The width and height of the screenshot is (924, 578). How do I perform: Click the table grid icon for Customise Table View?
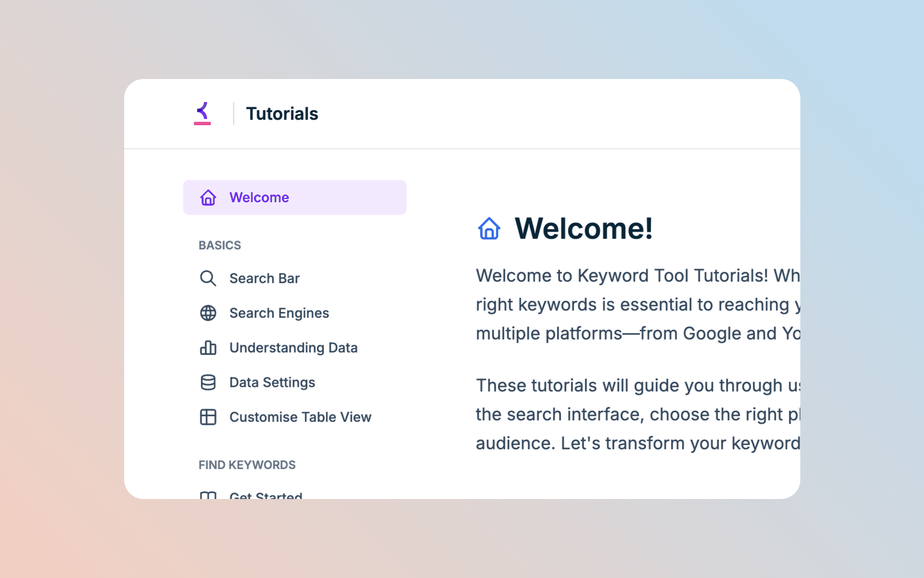coord(208,417)
